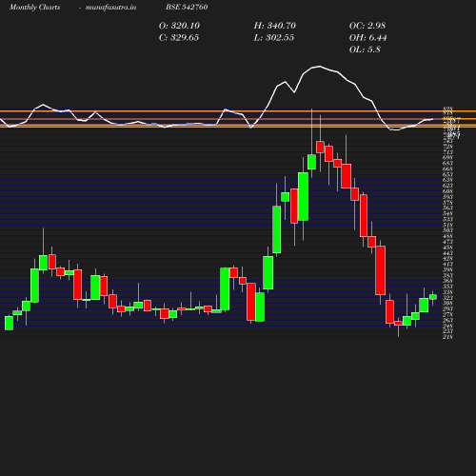Click the 728 price axis label
The image size is (476, 476).
pyautogui.click(x=447, y=147)
